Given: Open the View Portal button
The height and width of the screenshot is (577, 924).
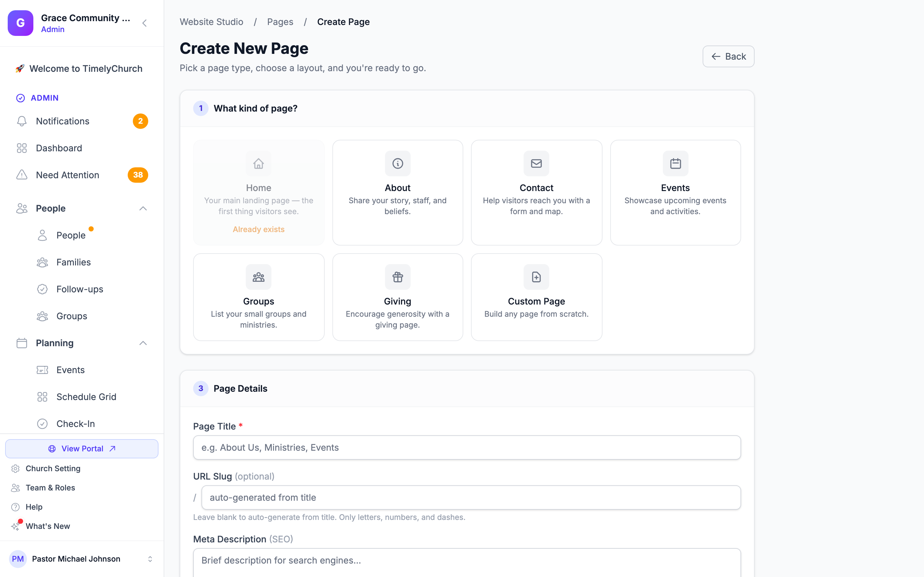Looking at the screenshot, I should 82,449.
